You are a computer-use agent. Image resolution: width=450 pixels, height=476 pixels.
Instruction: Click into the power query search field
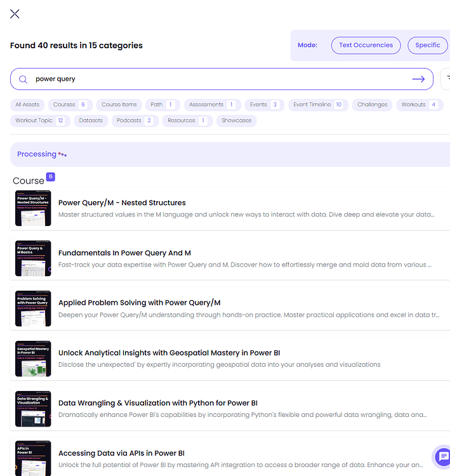[x=216, y=79]
